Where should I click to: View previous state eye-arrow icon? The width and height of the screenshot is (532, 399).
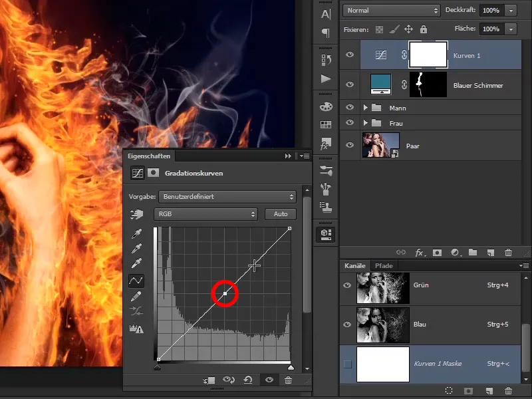point(229,380)
